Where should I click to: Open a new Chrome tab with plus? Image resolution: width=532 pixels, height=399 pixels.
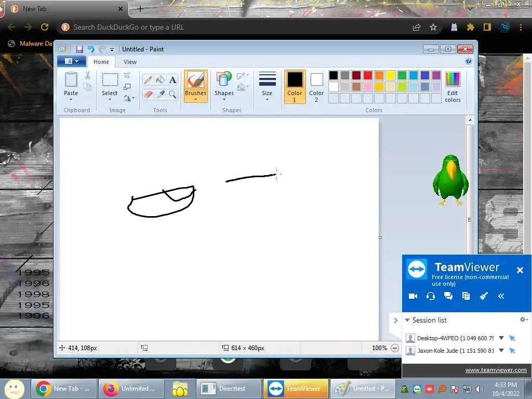pos(140,9)
